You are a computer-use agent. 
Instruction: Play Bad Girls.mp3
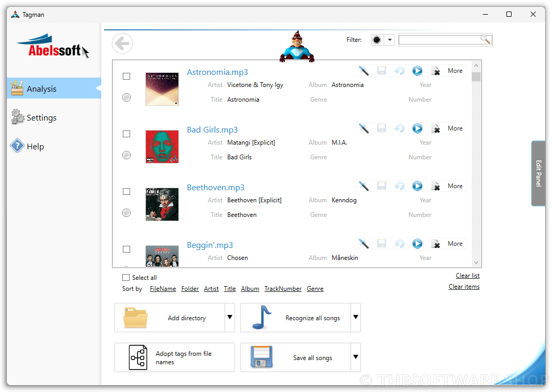click(x=418, y=128)
